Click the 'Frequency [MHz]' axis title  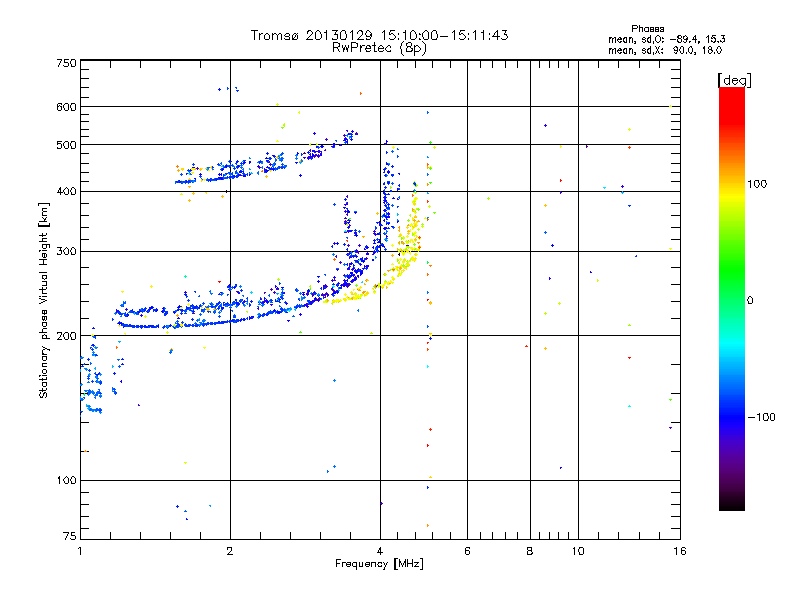click(379, 564)
